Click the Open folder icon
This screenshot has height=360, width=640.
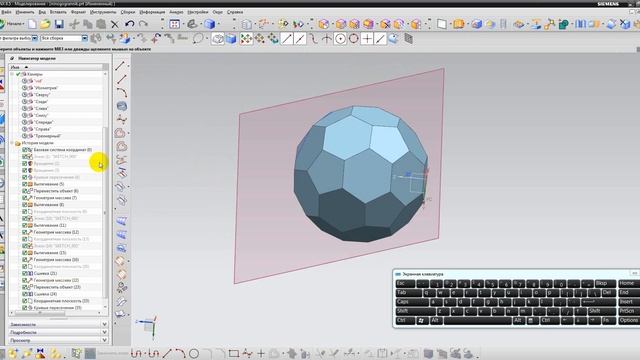45,24
